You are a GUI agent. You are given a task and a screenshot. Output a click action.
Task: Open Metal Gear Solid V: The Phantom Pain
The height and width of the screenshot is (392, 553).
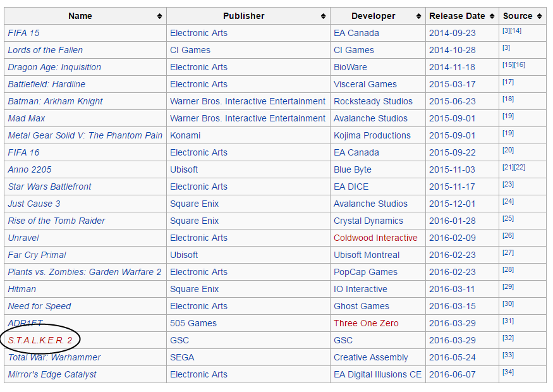point(85,135)
